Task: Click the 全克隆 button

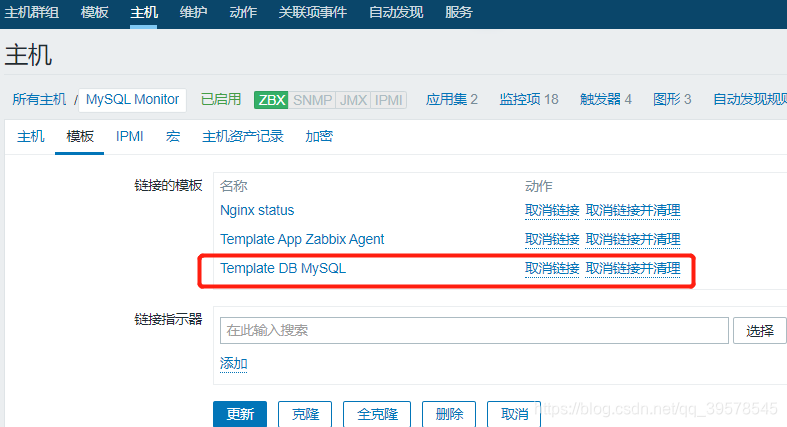Action: (x=377, y=414)
